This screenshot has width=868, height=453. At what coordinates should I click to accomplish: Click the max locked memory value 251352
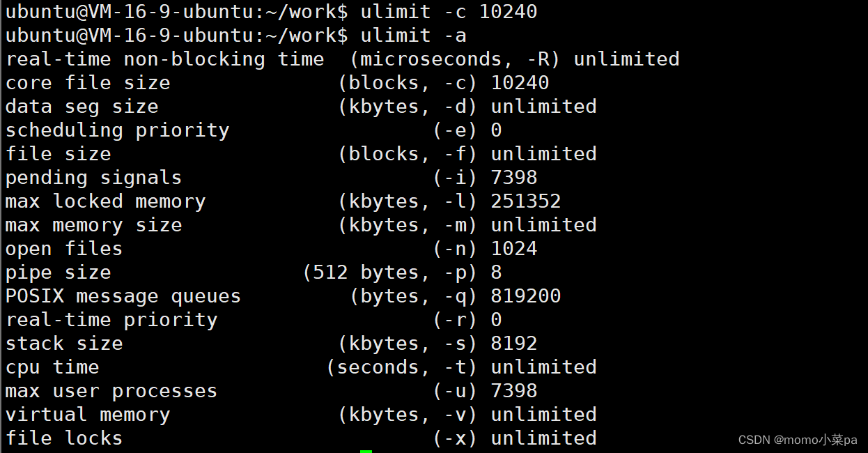[x=525, y=201]
